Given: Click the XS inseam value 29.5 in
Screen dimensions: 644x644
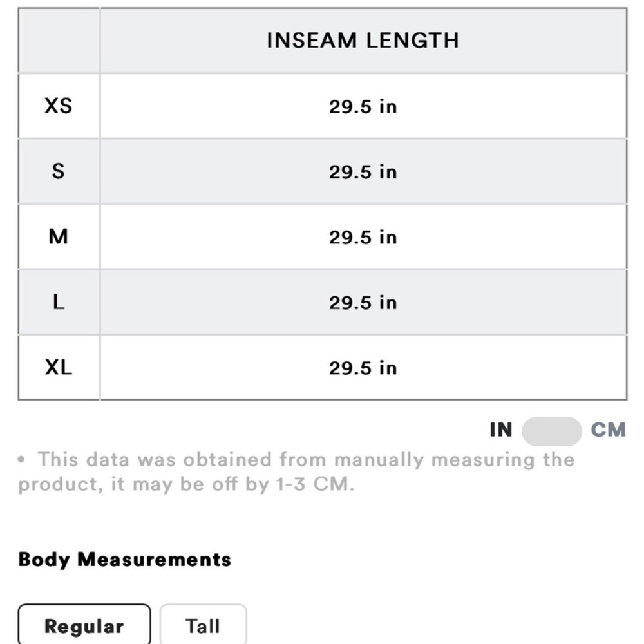Looking at the screenshot, I should [x=363, y=107].
